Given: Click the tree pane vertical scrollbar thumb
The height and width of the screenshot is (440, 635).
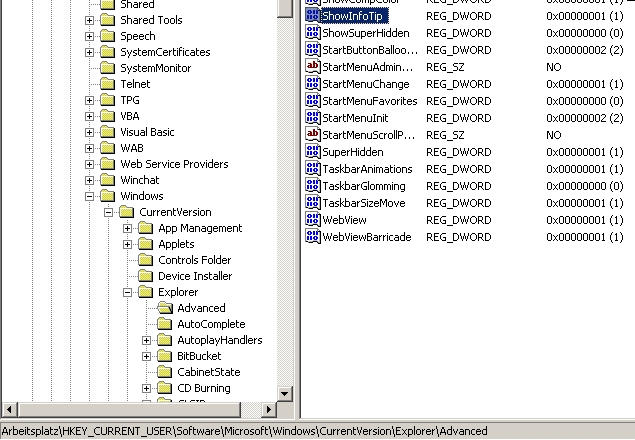Looking at the screenshot, I should pyautogui.click(x=284, y=8).
